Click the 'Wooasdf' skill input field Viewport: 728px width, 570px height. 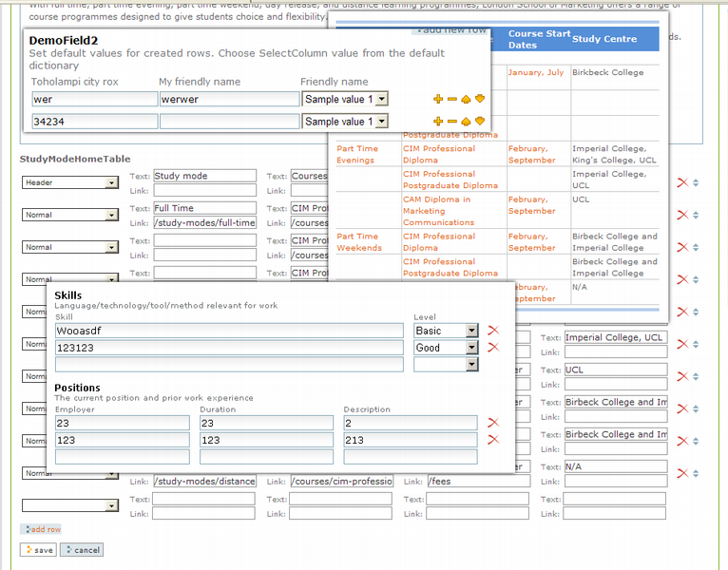[x=229, y=331]
